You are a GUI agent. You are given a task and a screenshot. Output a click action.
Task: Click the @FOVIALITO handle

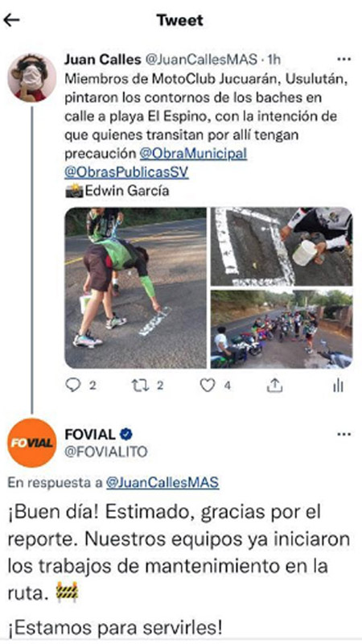[106, 452]
